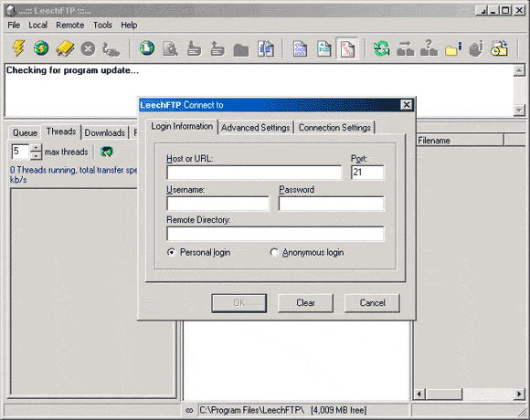Close the Connect to dialog

click(407, 105)
